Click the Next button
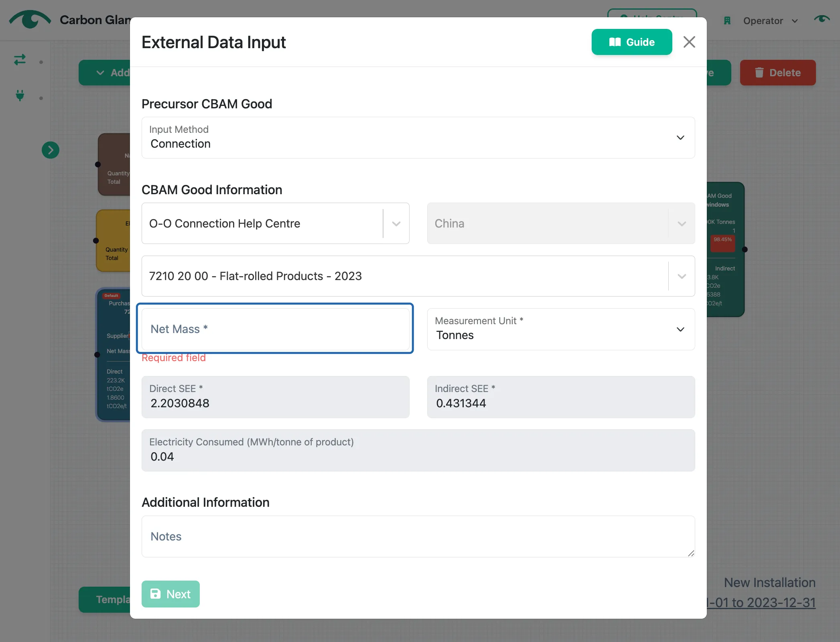 click(x=170, y=594)
